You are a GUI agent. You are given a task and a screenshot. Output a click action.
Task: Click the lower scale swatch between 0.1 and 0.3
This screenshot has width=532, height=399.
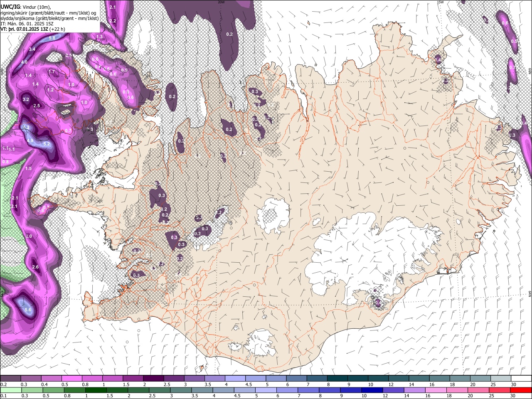(10, 390)
